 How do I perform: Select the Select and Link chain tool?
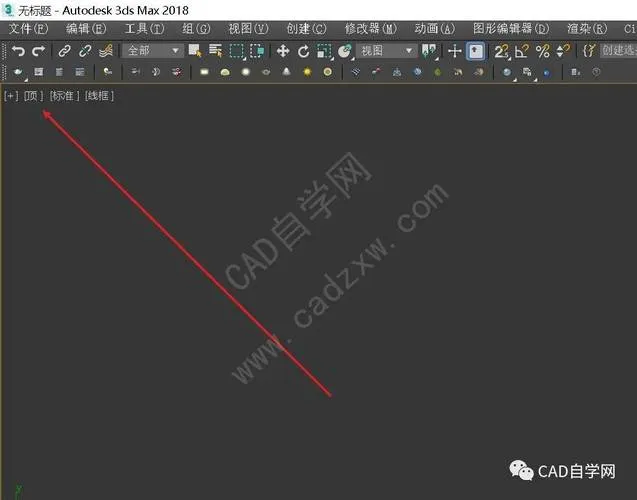click(x=64, y=51)
